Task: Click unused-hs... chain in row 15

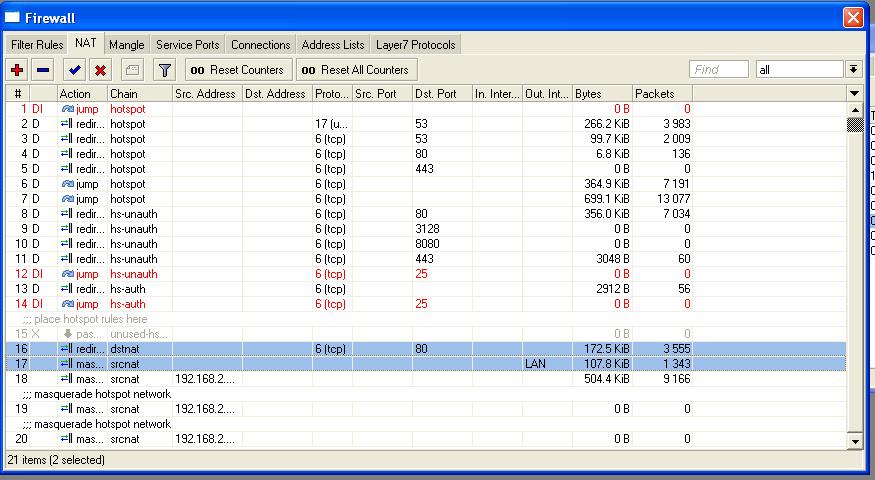Action: click(x=139, y=334)
